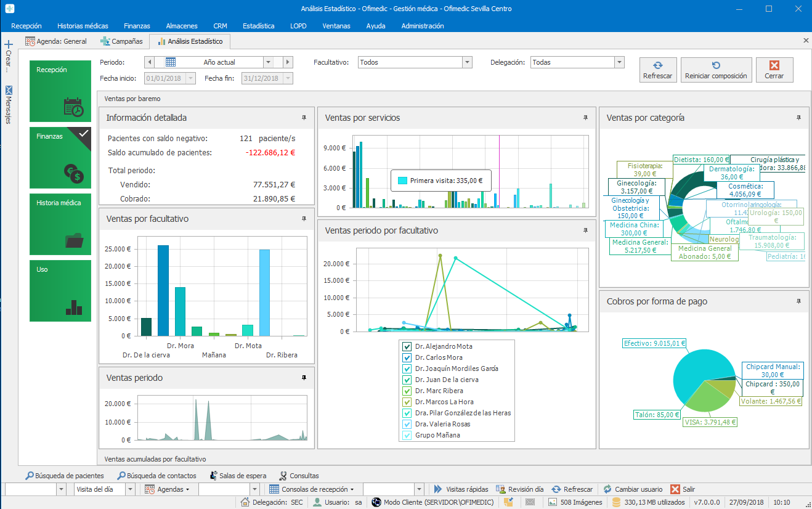Pin the Ventas por categoría panel
Image resolution: width=812 pixels, height=509 pixels.
point(798,117)
